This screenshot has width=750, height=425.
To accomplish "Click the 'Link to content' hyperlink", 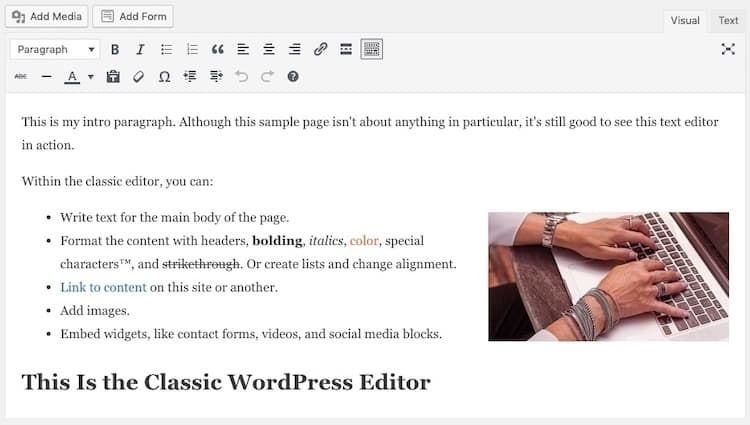I will coord(103,287).
